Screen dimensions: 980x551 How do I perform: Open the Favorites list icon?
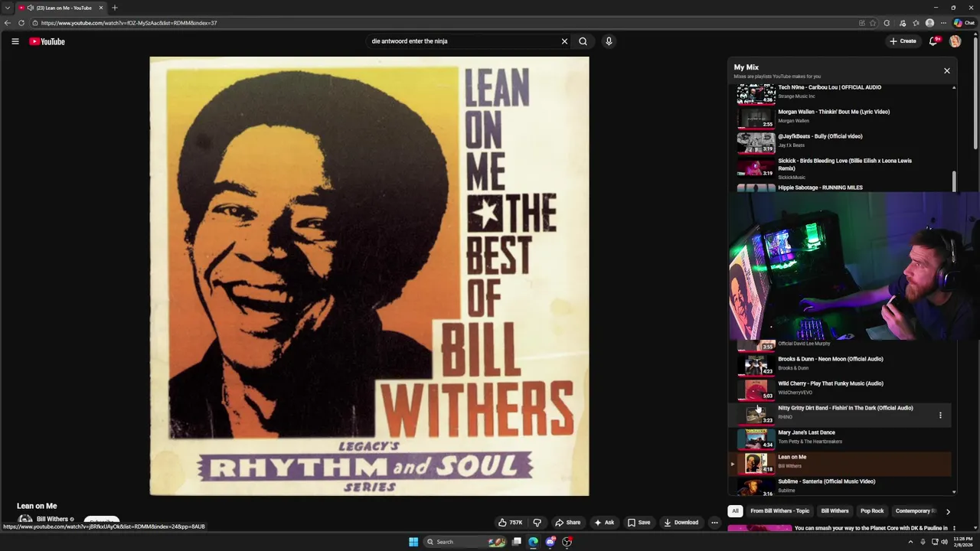(x=916, y=23)
